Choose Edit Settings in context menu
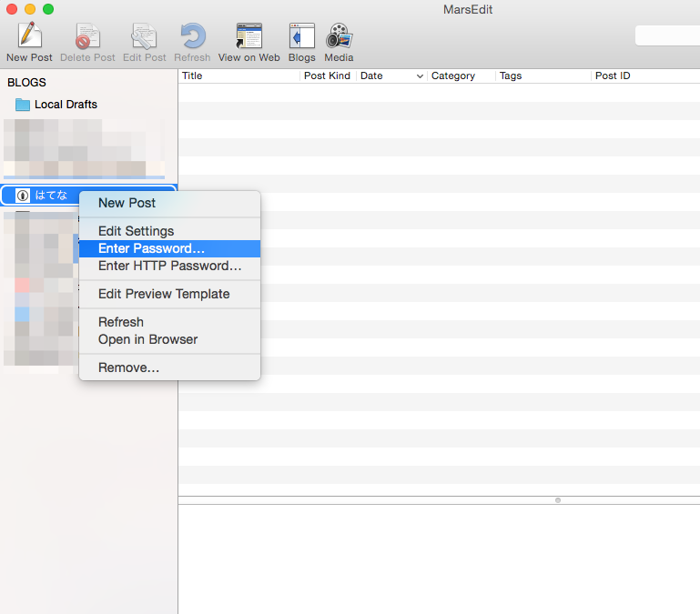Viewport: 700px width, 614px height. [169, 231]
